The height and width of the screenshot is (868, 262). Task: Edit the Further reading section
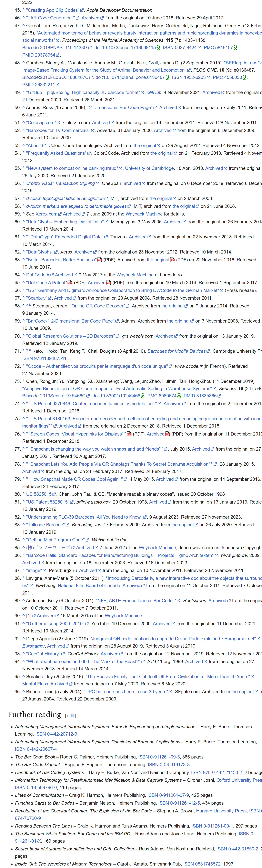(x=70, y=716)
